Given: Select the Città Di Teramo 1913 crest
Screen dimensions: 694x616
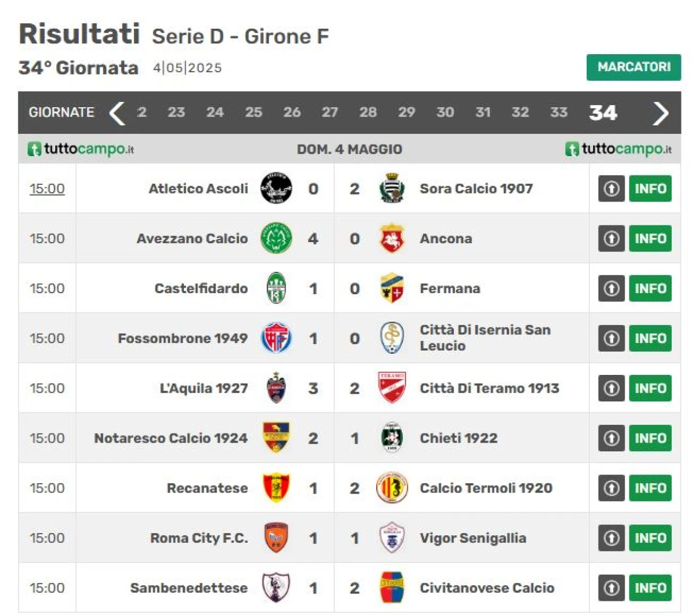Looking at the screenshot, I should [392, 388].
